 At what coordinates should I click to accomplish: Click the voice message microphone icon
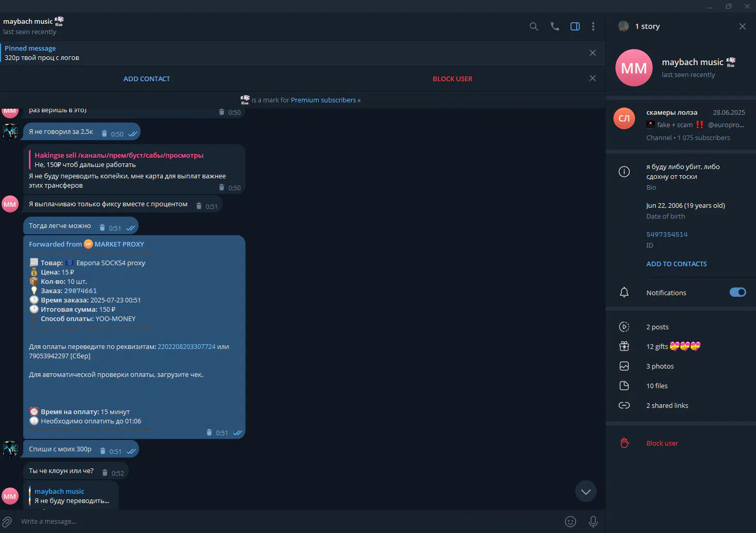tap(593, 522)
